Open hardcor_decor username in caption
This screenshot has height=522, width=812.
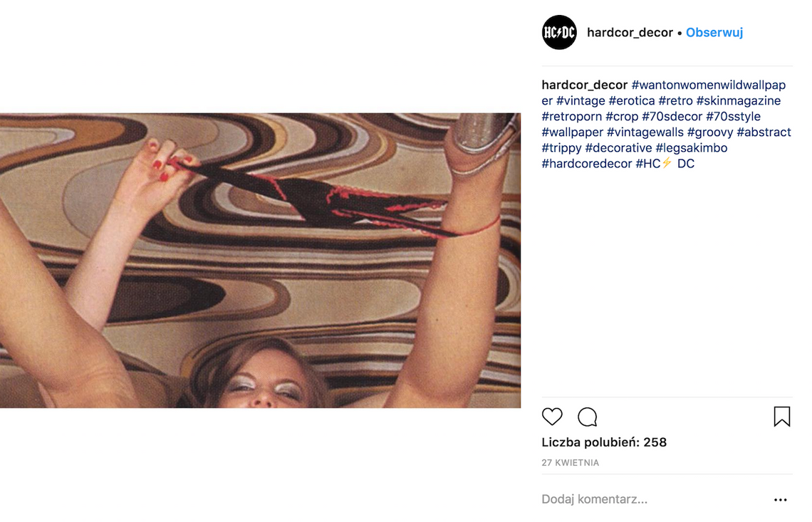coord(584,85)
